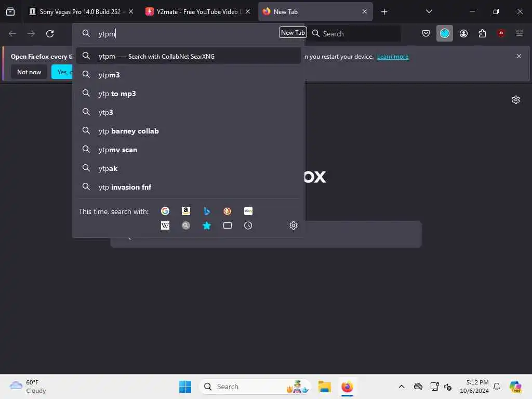Open the Windows Start menu

pyautogui.click(x=185, y=387)
